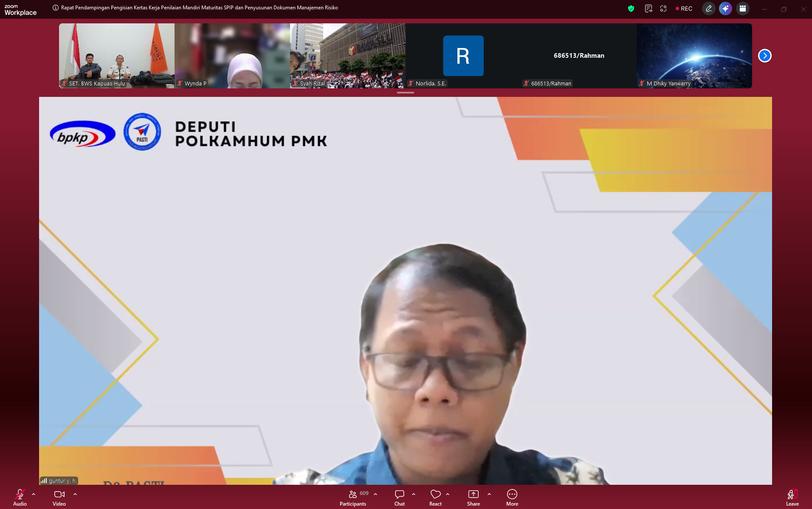This screenshot has width=812, height=509.
Task: Leave the meeting
Action: [x=792, y=497]
